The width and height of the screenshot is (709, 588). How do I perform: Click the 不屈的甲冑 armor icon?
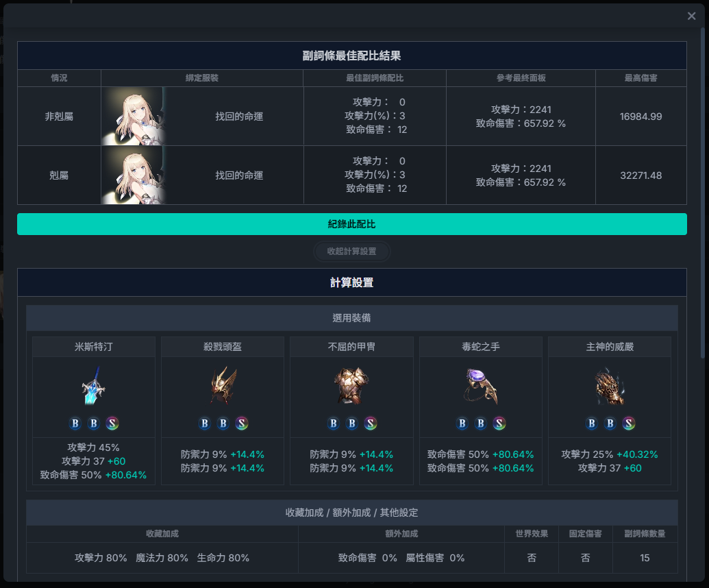[x=351, y=386]
